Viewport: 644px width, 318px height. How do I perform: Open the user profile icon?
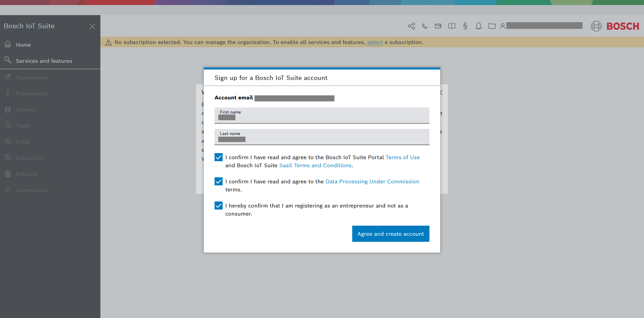coord(503,26)
